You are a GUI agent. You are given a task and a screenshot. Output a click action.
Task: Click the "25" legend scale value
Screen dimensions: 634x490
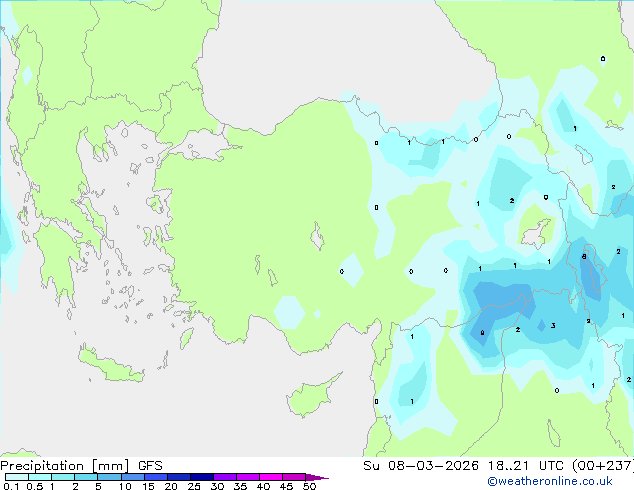194,486
